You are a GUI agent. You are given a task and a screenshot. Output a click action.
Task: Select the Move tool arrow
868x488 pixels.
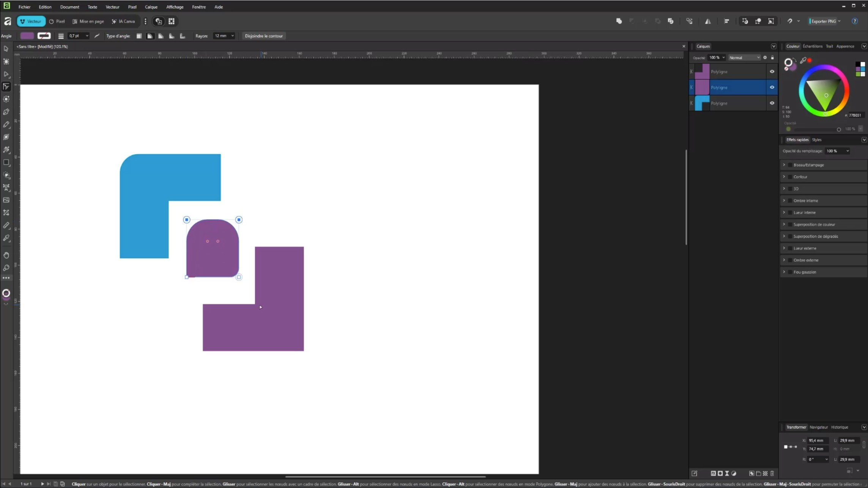(x=6, y=49)
